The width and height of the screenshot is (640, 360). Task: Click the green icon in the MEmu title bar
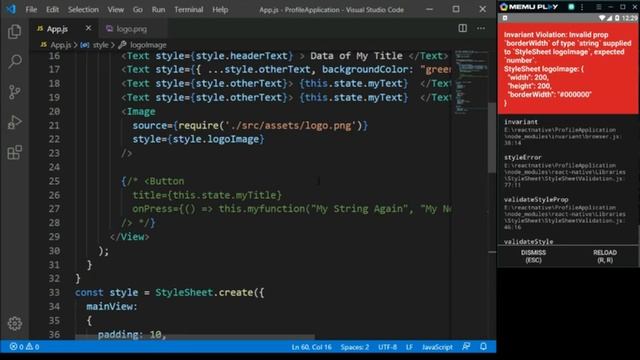click(x=571, y=7)
